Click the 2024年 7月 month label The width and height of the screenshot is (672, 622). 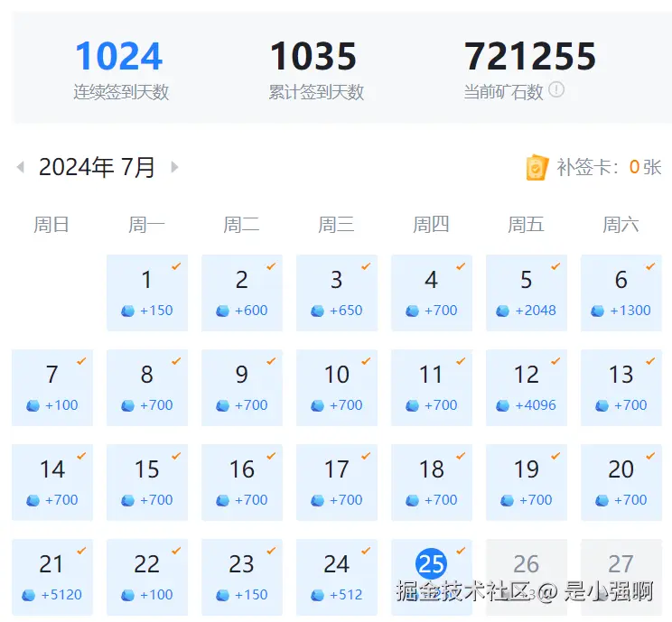(97, 167)
